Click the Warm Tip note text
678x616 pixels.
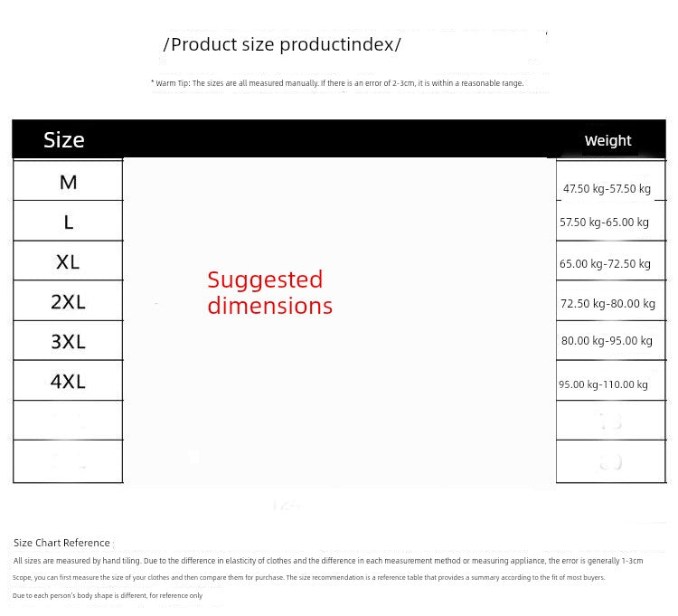pyautogui.click(x=337, y=83)
